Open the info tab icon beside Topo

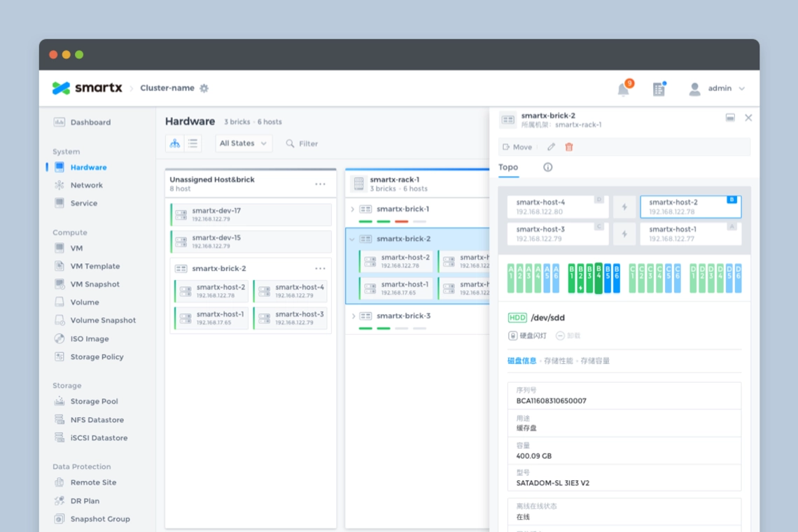pos(547,167)
